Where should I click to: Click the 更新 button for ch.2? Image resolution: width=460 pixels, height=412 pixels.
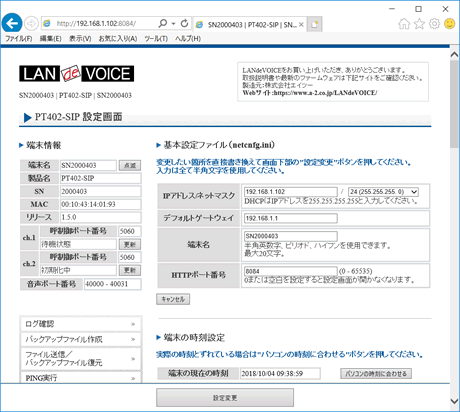click(x=130, y=270)
